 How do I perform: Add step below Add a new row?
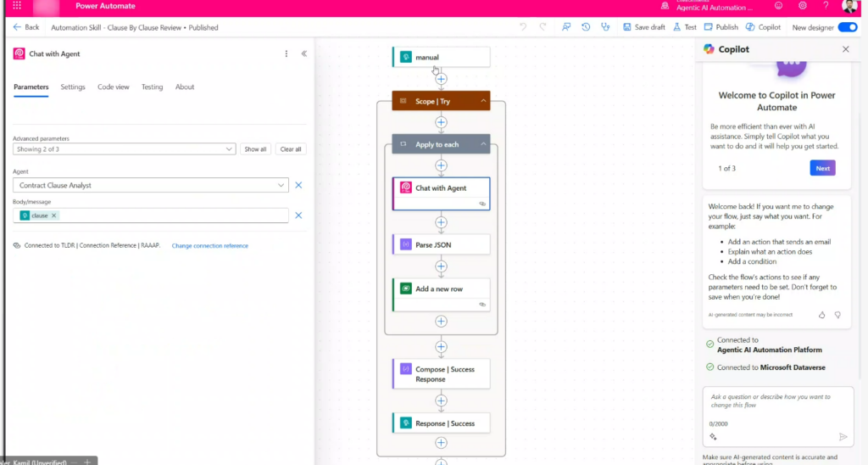[441, 322]
